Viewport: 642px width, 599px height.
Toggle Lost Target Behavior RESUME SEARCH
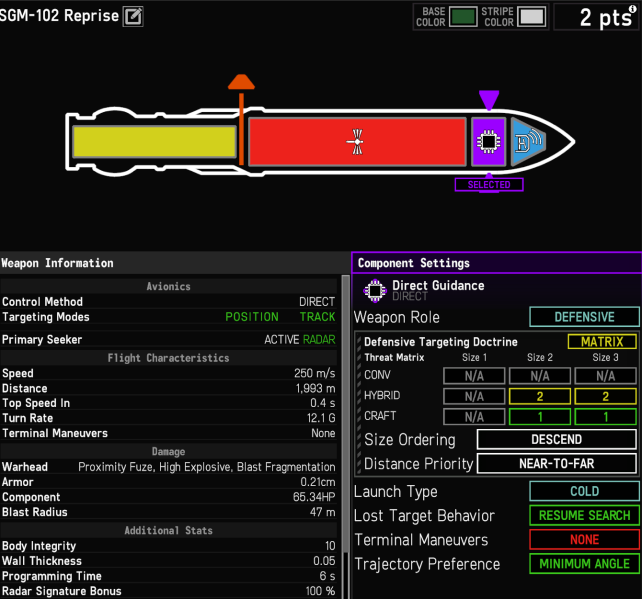(584, 515)
